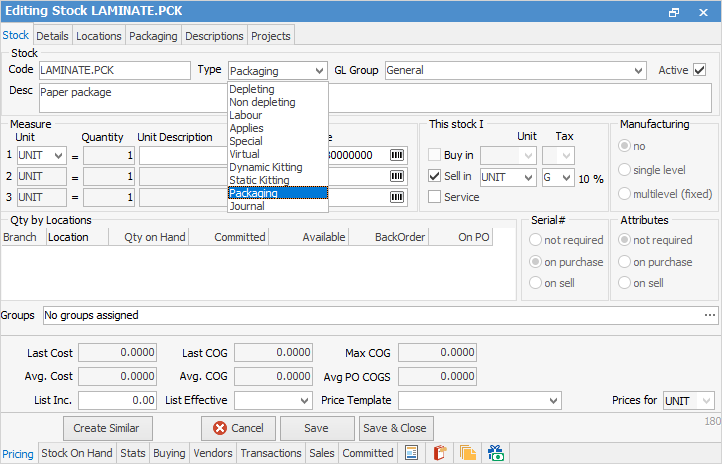Edit the Desc text field
722x464 pixels.
375,98
